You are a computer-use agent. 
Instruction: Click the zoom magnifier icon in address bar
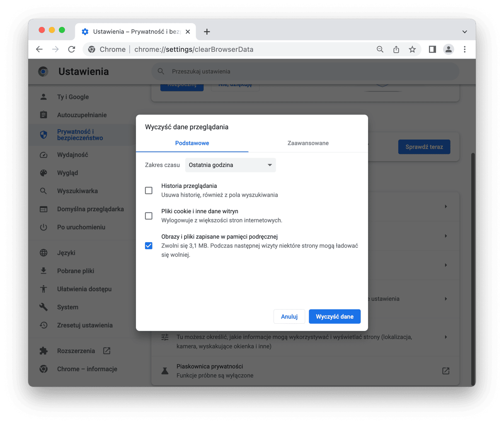point(380,49)
